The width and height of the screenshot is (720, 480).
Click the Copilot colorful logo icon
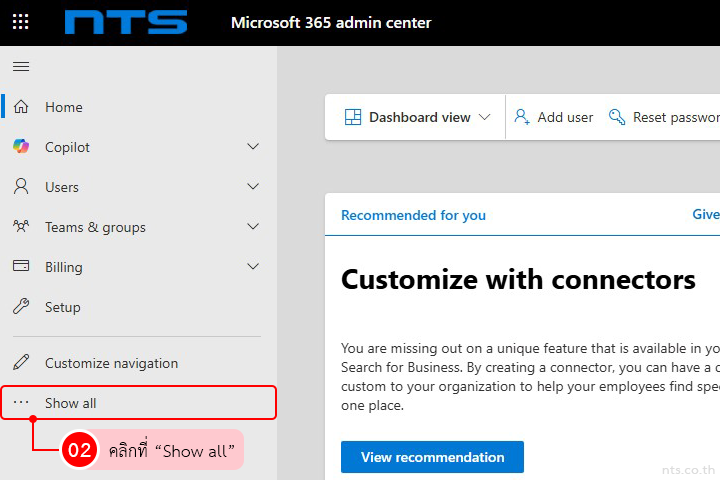21,147
